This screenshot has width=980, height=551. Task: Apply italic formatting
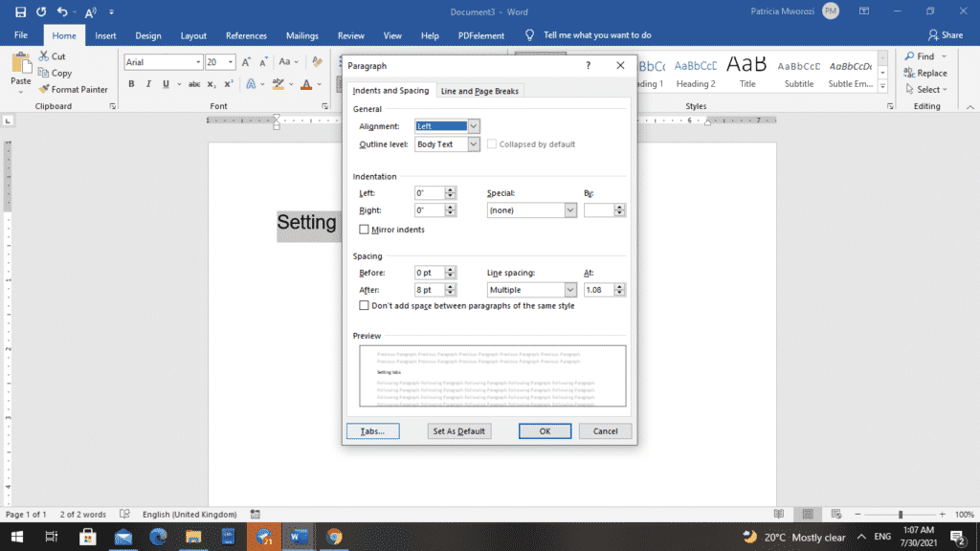tap(146, 84)
